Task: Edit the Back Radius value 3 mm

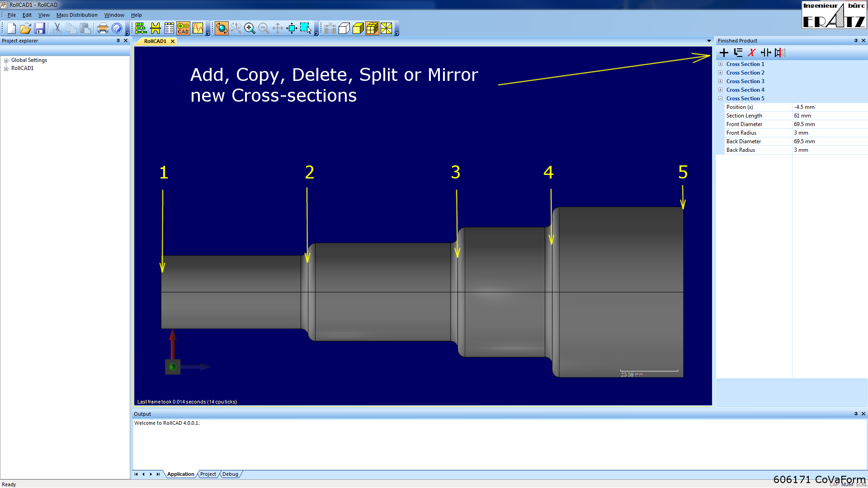Action: (830, 150)
